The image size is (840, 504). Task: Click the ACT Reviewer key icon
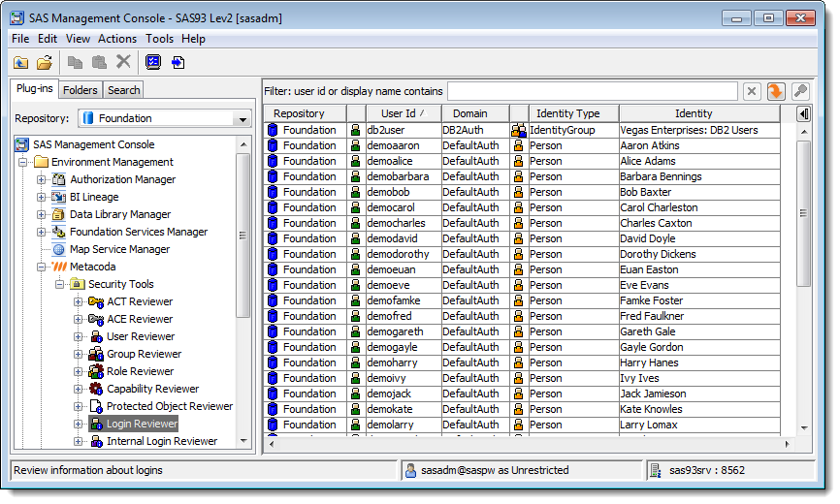(x=96, y=301)
